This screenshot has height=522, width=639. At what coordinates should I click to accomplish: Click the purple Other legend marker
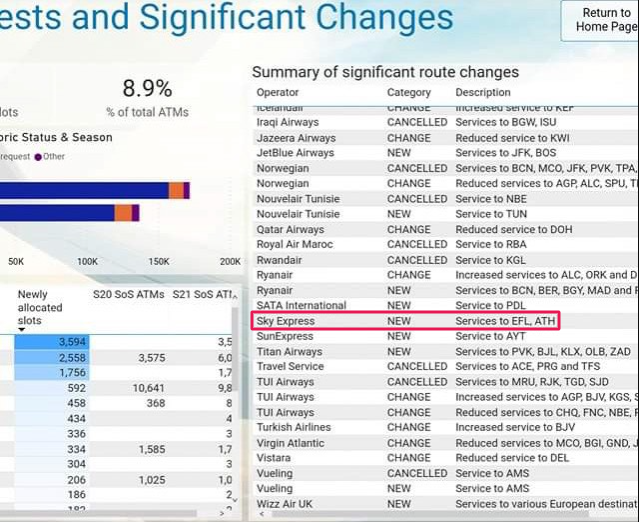(x=38, y=157)
